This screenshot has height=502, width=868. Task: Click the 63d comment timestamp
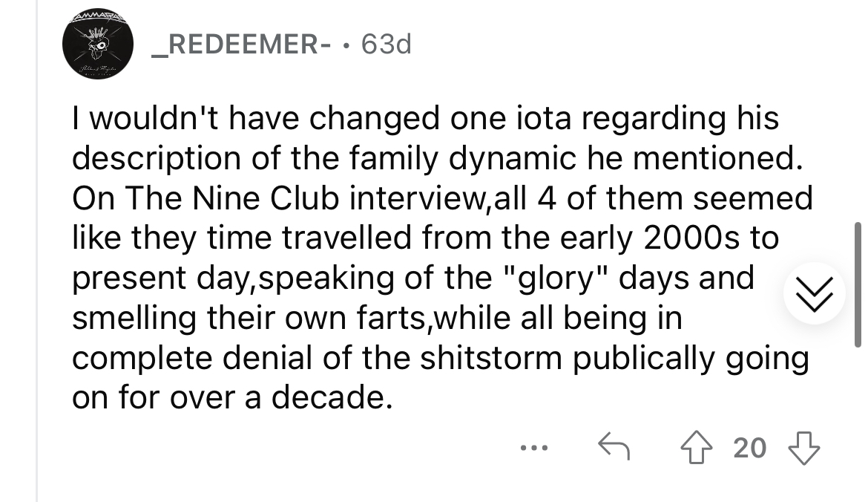pyautogui.click(x=387, y=44)
